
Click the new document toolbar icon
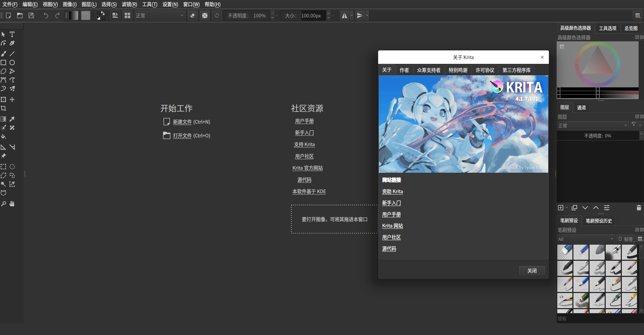8,15
